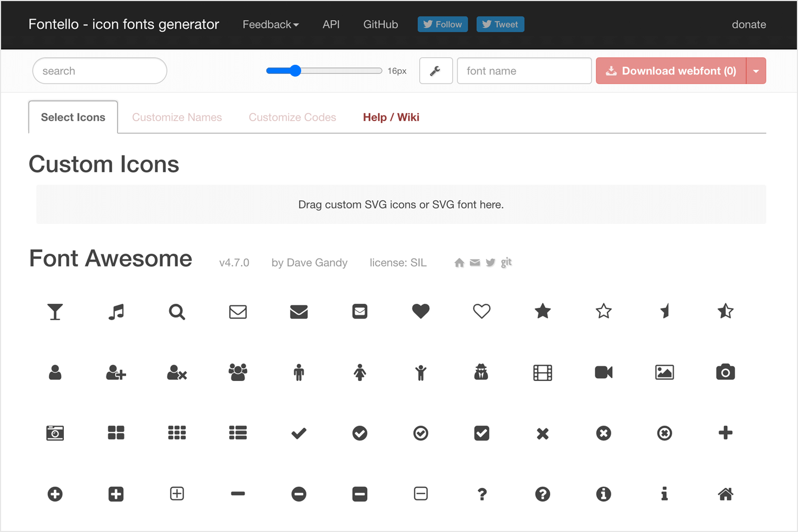The width and height of the screenshot is (798, 532).
Task: Select the plain X cancel icon
Action: (543, 434)
